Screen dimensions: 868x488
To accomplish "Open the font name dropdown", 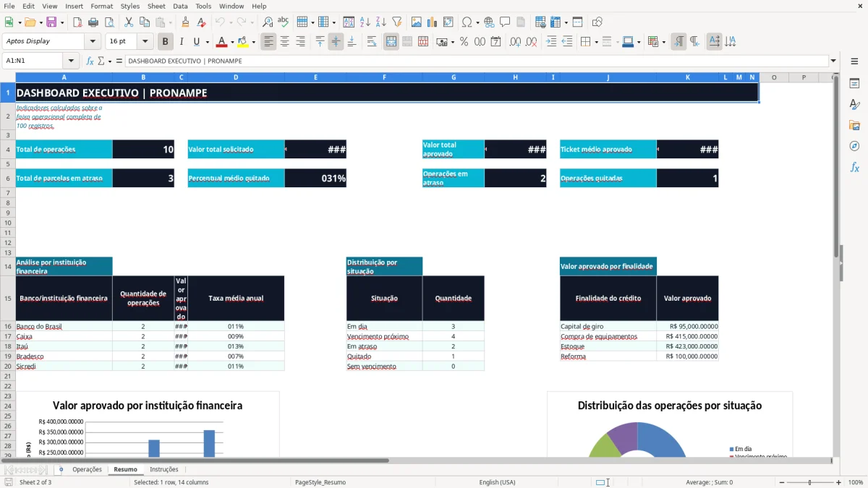I will 92,41.
